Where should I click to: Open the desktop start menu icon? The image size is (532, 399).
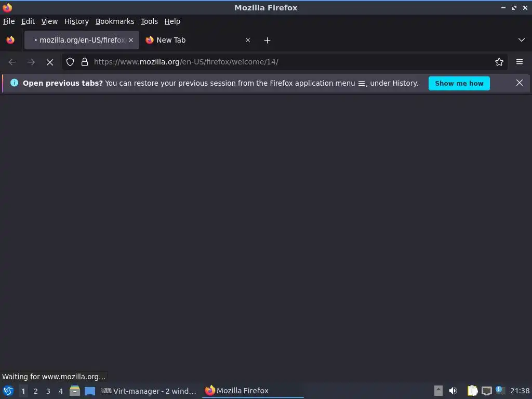click(x=8, y=391)
